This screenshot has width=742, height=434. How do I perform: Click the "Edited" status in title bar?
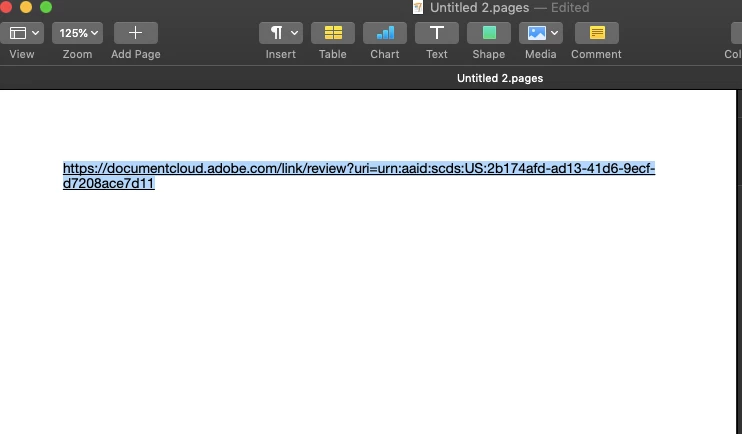pyautogui.click(x=570, y=8)
